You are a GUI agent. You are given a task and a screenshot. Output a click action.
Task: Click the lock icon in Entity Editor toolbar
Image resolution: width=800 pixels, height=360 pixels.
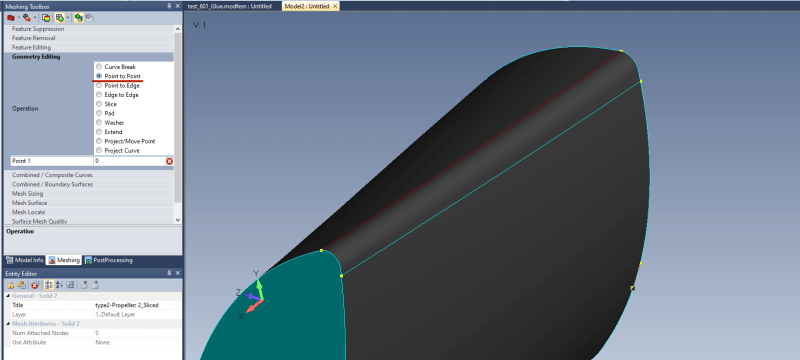[11, 285]
